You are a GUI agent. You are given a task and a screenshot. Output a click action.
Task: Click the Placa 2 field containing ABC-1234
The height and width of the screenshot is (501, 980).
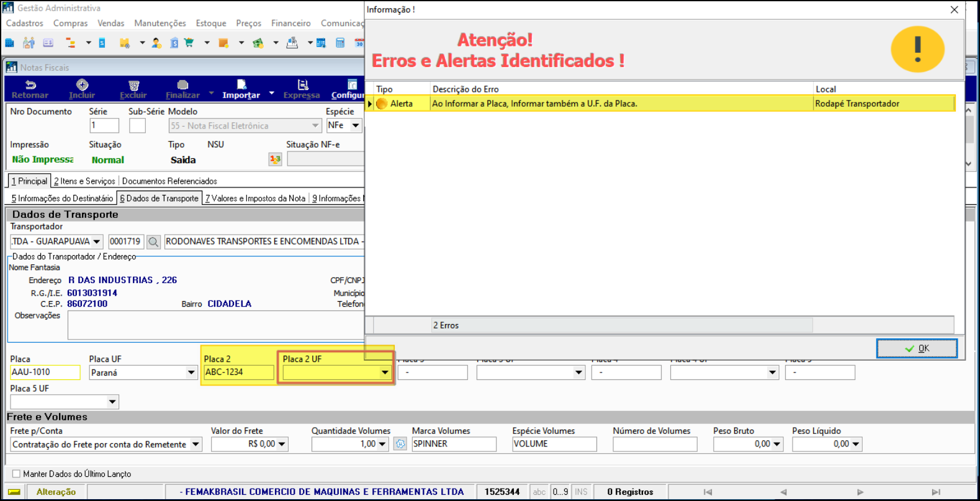pos(239,372)
